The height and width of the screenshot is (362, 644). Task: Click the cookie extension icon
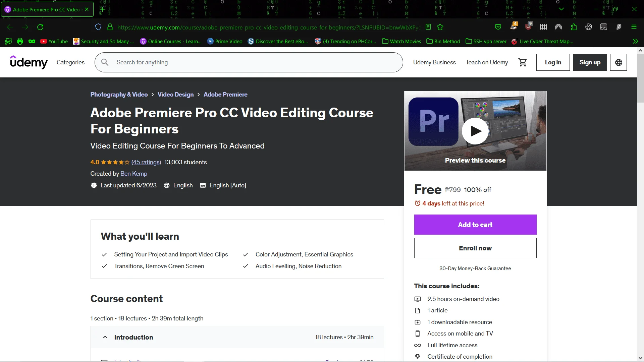pyautogui.click(x=589, y=27)
